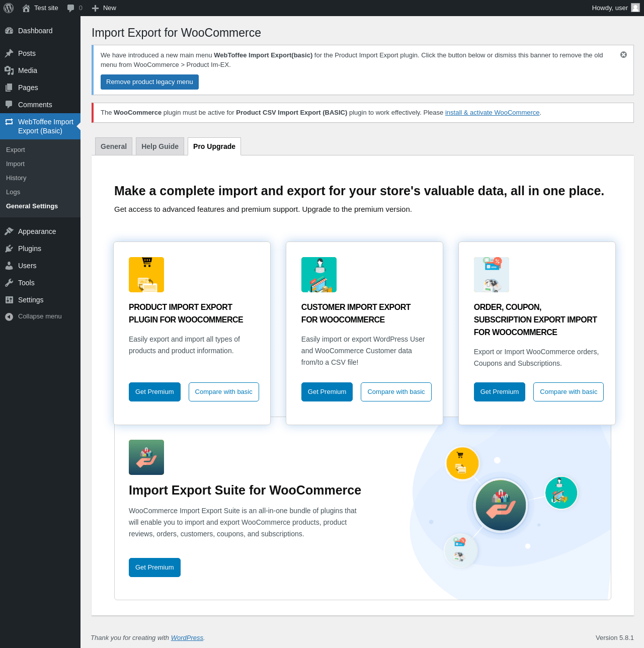Click the comments bubble icon in admin bar
Image resolution: width=644 pixels, height=648 pixels.
[71, 8]
